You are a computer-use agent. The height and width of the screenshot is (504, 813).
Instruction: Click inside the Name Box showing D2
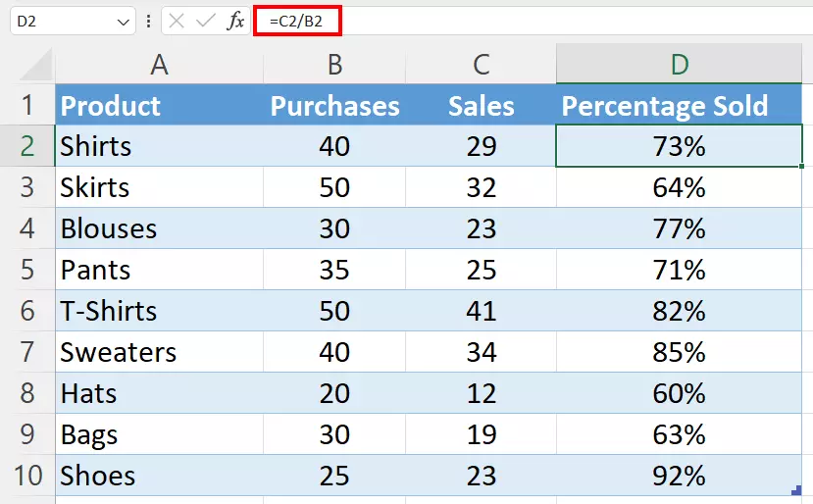59,21
